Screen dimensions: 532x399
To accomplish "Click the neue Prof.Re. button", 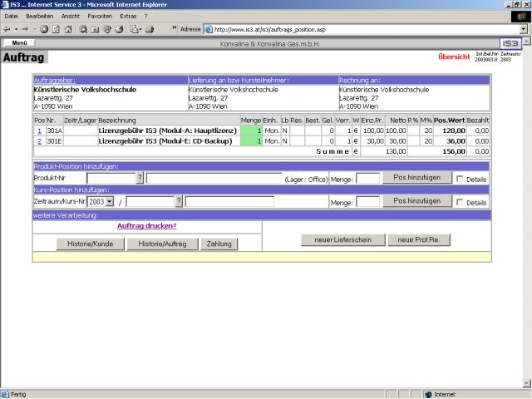I will click(x=419, y=240).
